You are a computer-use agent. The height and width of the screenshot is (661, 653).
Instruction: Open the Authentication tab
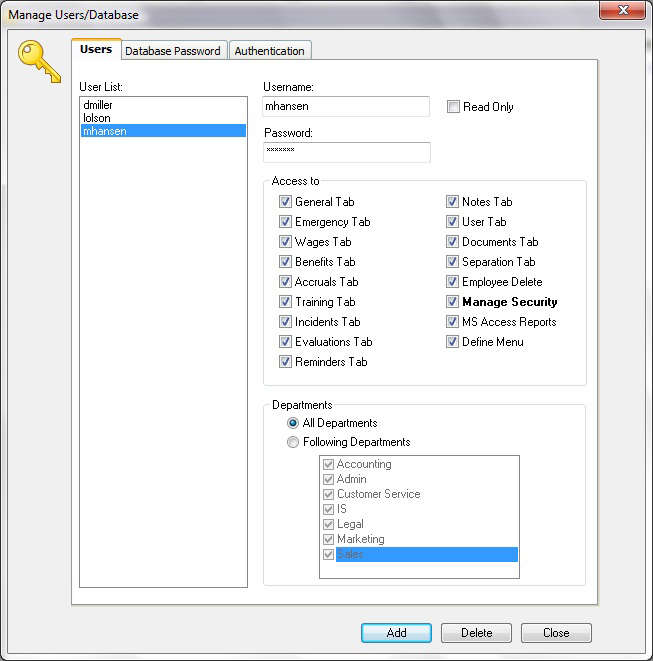269,51
